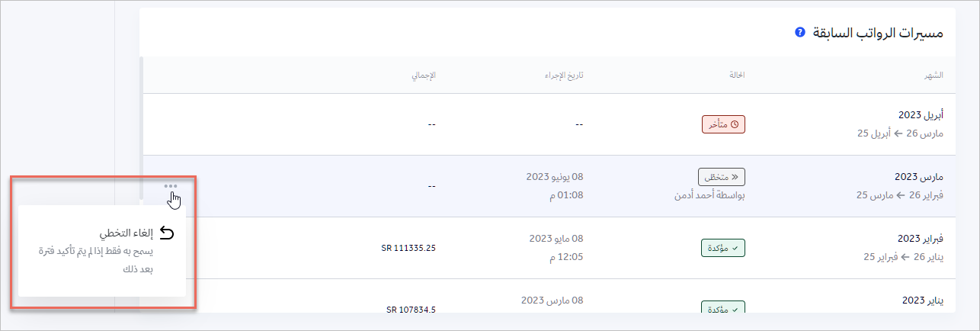Click the undo arrow icon in the popup

[x=167, y=233]
